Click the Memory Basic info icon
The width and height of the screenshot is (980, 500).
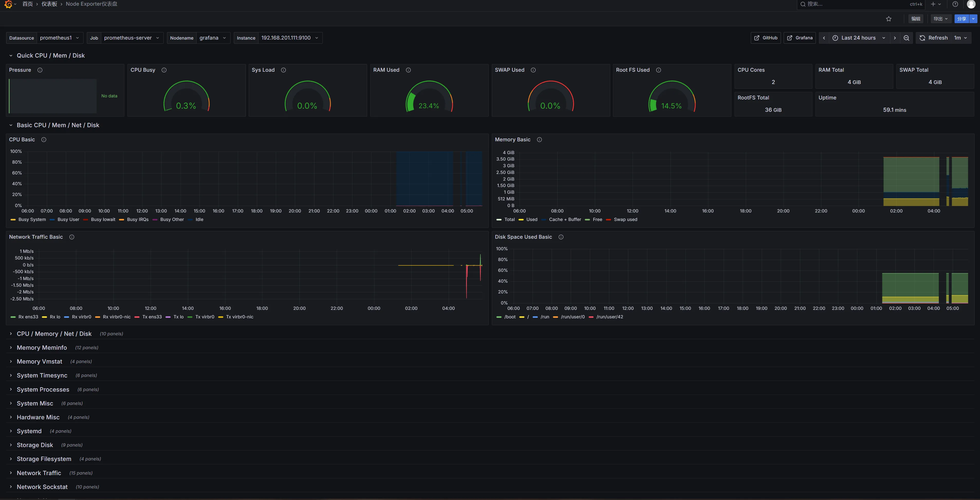click(539, 140)
